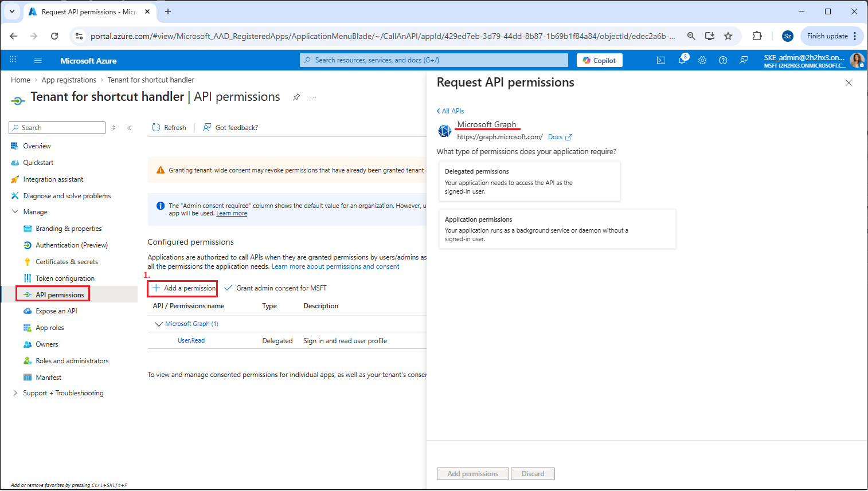Choose Application permissions card
Viewport: 868px width, 491px height.
(x=557, y=229)
